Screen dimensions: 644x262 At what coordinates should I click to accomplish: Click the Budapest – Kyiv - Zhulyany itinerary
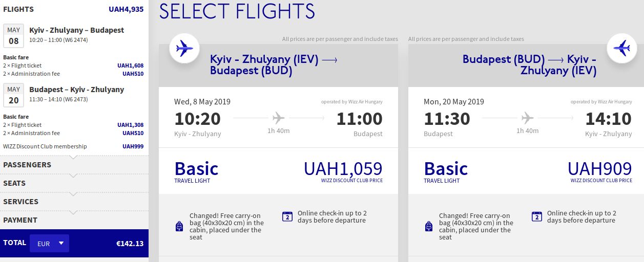pos(76,90)
